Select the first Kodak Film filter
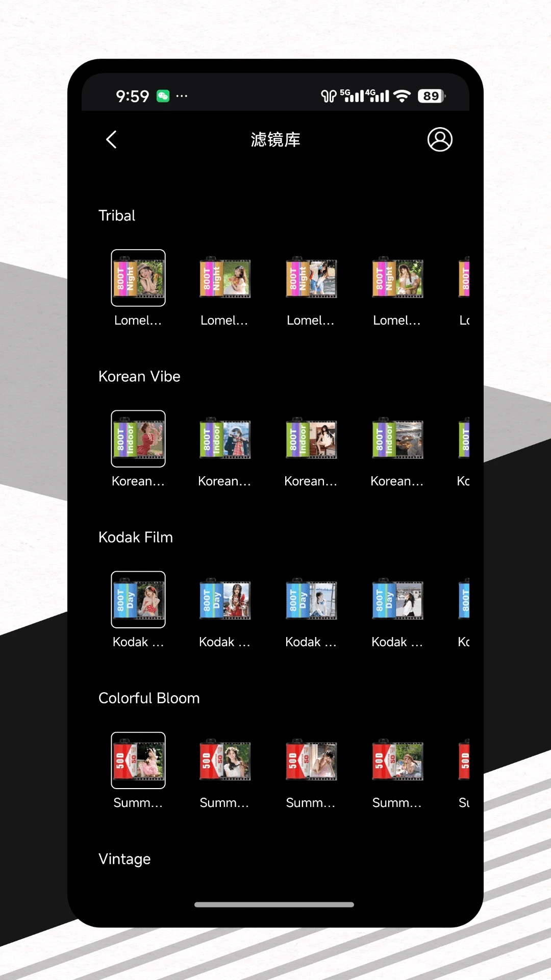This screenshot has height=980, width=551. pyautogui.click(x=138, y=600)
